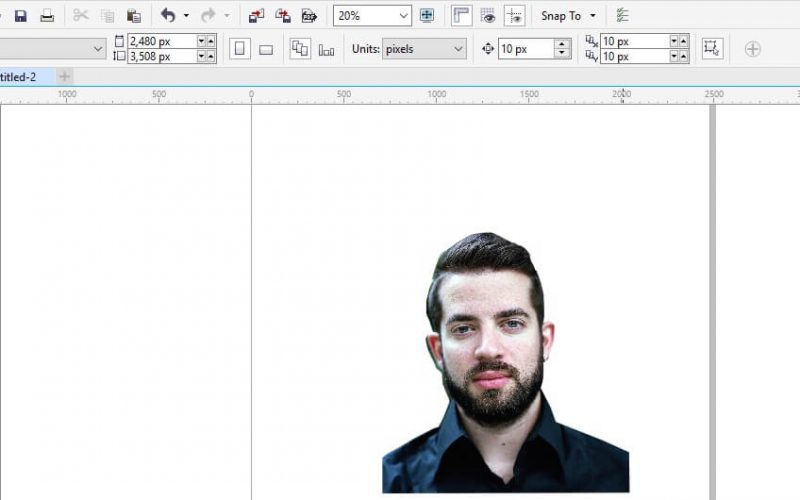
Task: Toggle the Treat as filled icon
Action: (x=712, y=48)
